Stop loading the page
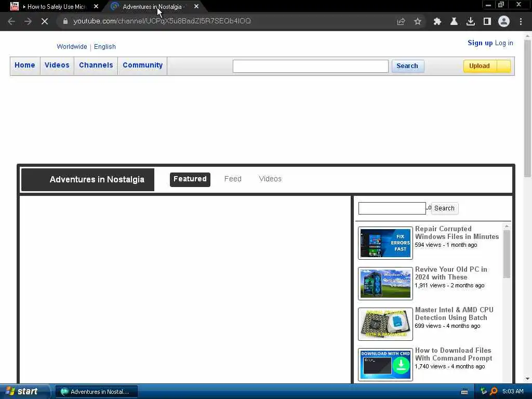This screenshot has width=532, height=399. [x=45, y=21]
